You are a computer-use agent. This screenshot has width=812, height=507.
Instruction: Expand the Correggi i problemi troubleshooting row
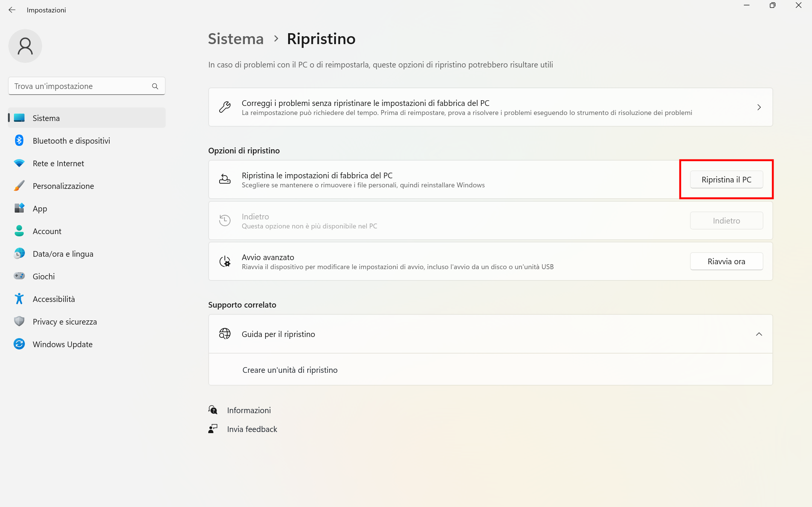coord(759,107)
